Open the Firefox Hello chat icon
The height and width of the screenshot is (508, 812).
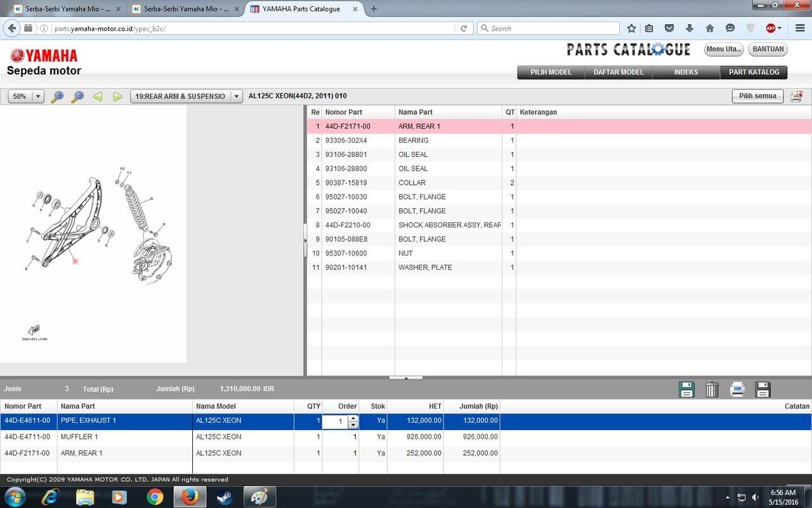click(730, 29)
